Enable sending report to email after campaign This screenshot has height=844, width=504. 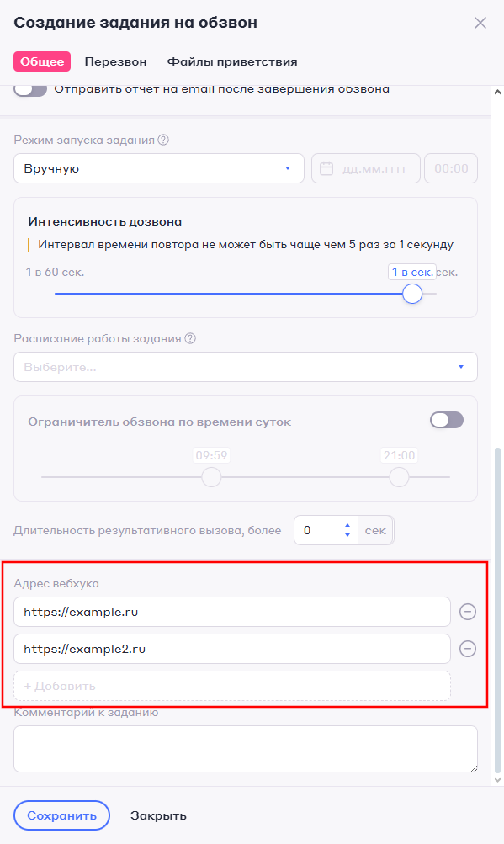pyautogui.click(x=30, y=88)
